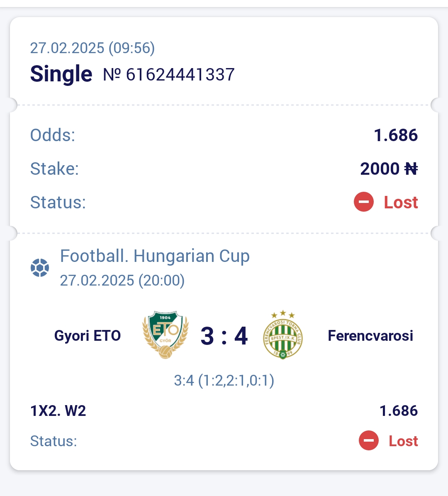Click the 3 : 4 final score
The image size is (448, 496).
point(224,336)
